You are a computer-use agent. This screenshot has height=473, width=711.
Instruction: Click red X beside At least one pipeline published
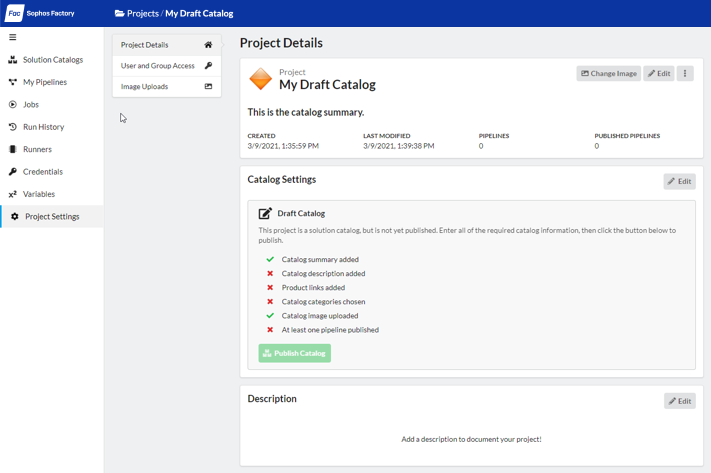click(x=270, y=330)
